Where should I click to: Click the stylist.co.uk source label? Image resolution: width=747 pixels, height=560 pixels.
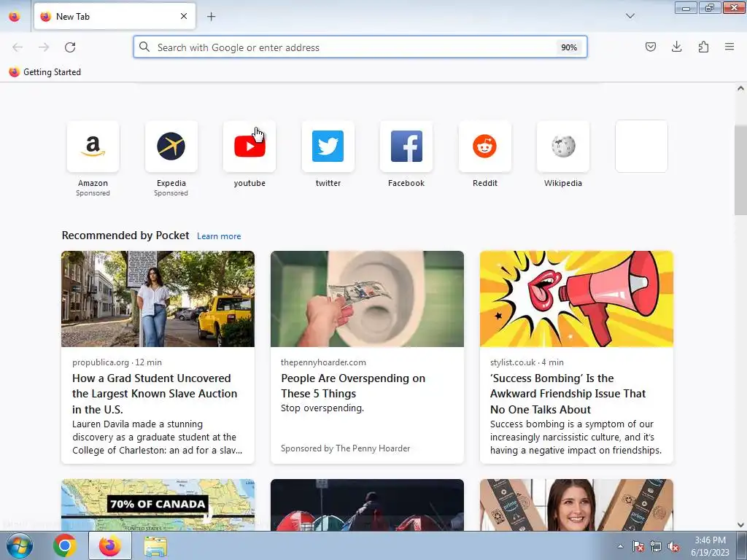[x=513, y=362]
